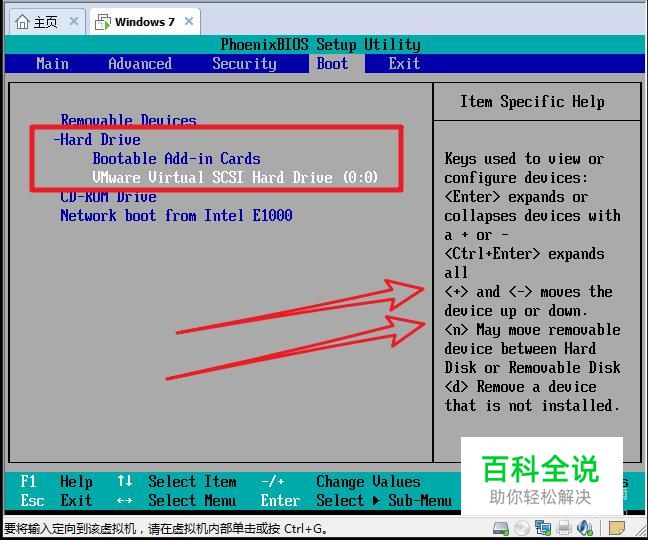Click the F1 Help key legend
Screen dimensions: 648x540
(57, 481)
